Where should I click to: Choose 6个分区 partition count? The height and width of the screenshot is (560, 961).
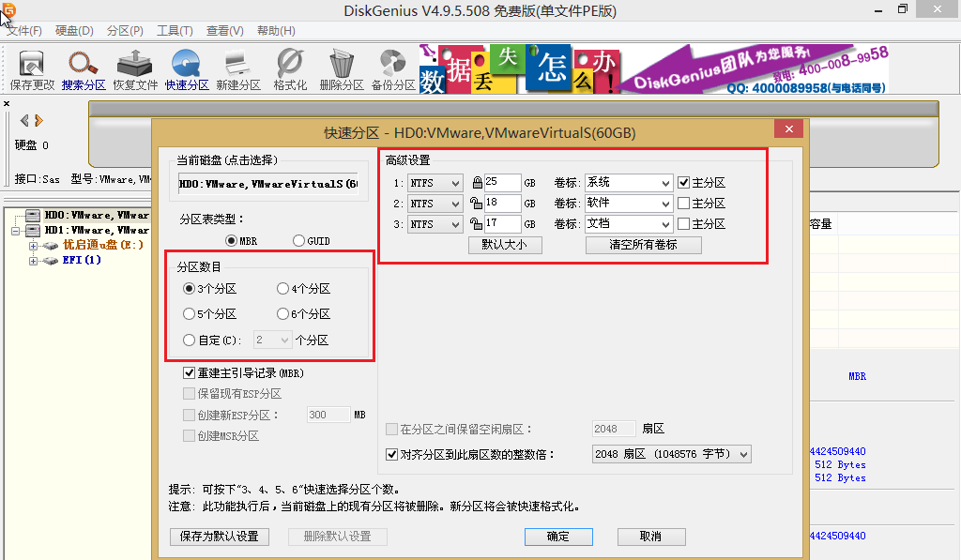coord(282,314)
